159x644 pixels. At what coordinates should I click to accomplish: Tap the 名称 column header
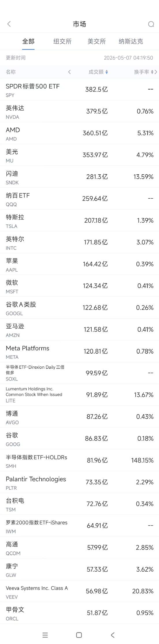point(11,72)
